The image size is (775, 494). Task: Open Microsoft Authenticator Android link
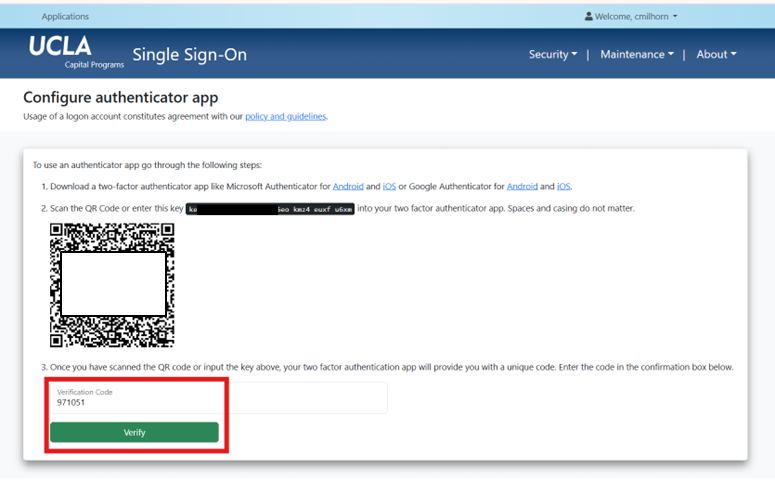tap(348, 186)
